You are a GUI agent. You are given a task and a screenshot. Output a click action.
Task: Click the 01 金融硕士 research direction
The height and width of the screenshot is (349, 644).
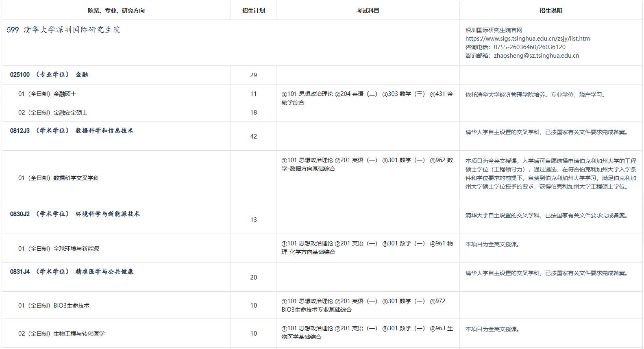coord(47,94)
